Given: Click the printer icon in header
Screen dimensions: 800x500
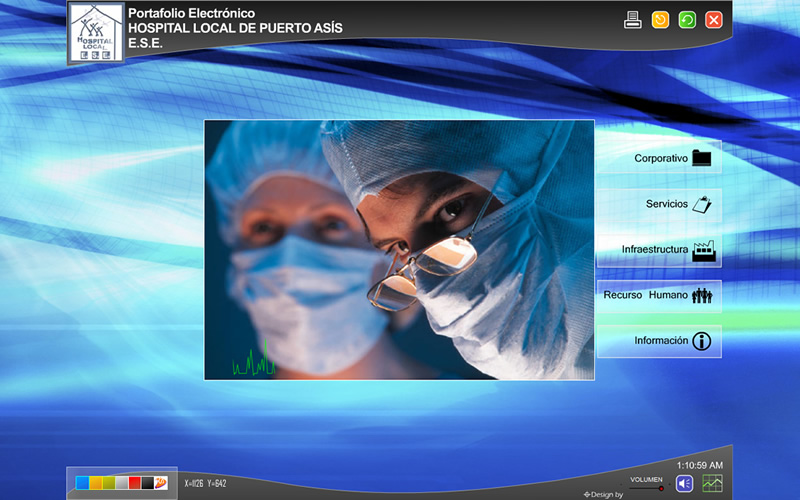Looking at the screenshot, I should (633, 20).
